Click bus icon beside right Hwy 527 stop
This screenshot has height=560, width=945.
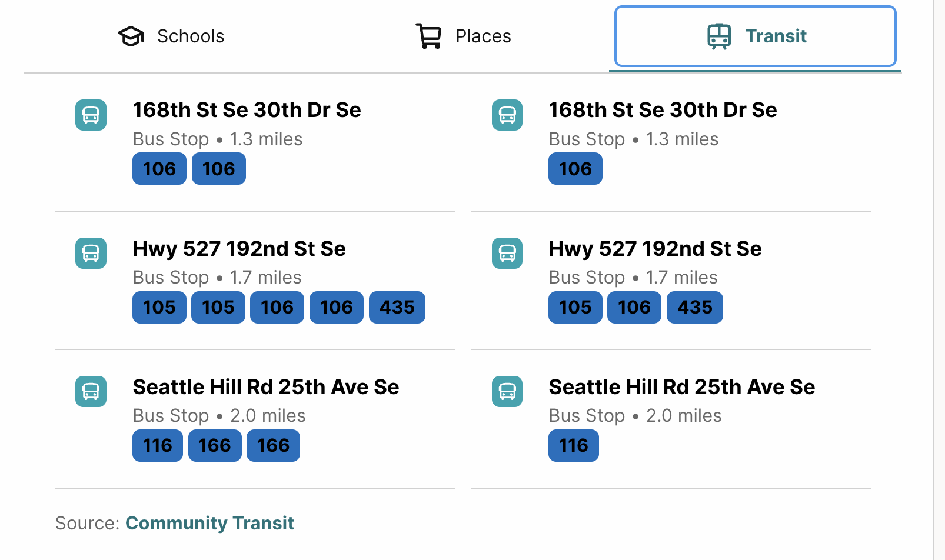click(507, 253)
